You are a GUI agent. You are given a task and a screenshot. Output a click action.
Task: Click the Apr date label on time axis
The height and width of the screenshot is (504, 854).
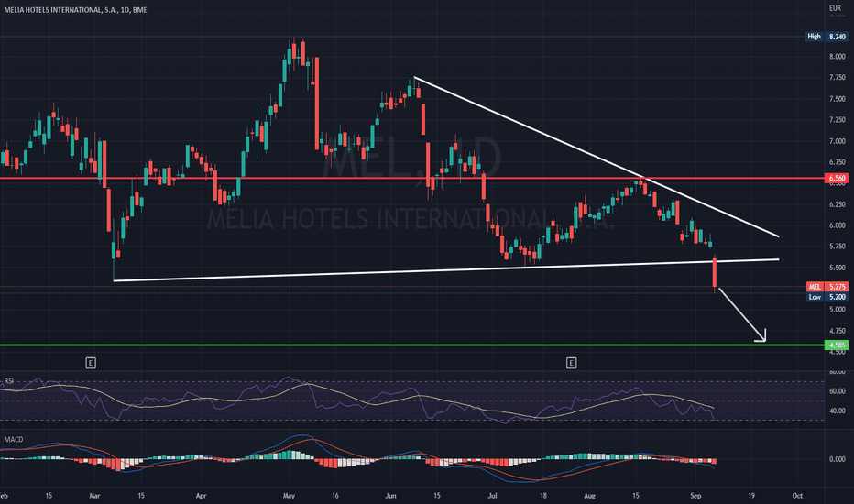[201, 495]
